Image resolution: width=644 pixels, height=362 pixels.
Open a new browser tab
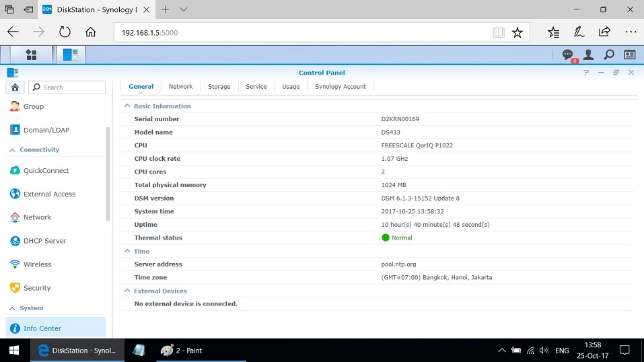click(x=165, y=9)
